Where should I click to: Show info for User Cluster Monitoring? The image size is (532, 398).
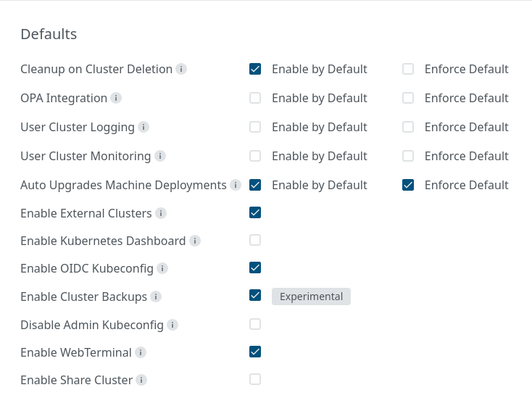pos(160,156)
